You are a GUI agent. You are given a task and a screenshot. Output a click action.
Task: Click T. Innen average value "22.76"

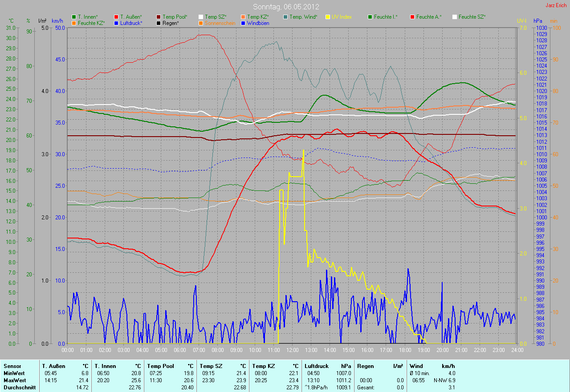coord(134,388)
